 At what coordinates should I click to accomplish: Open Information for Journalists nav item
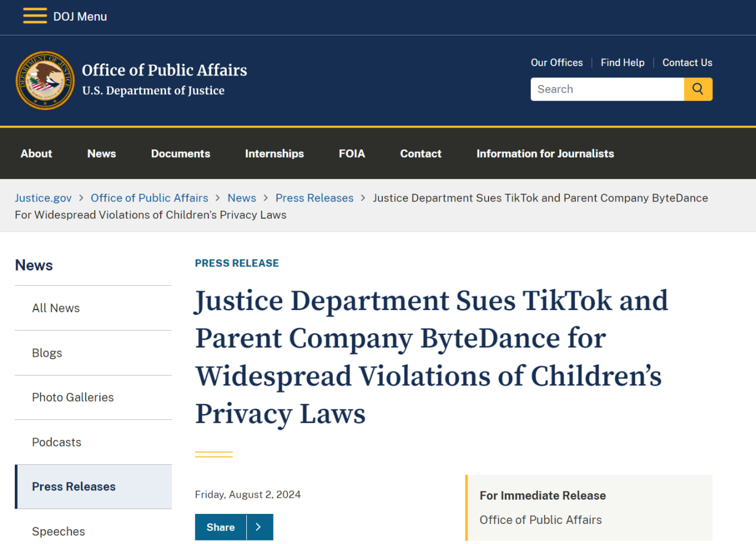tap(545, 154)
